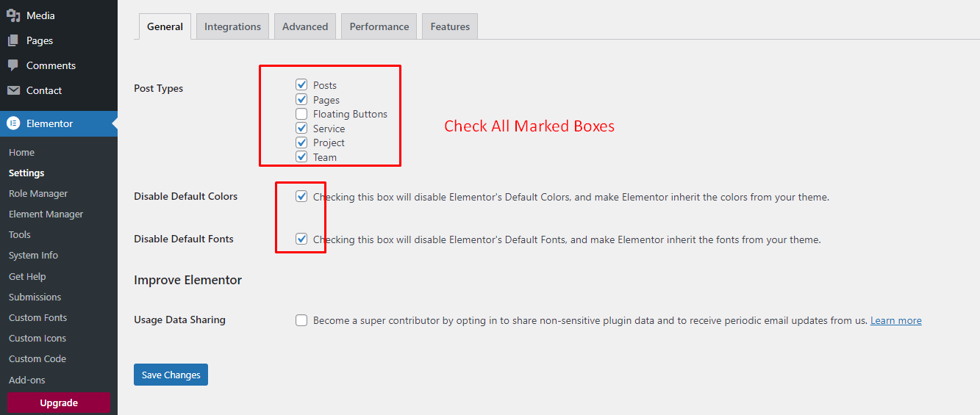Open the Learn more link
This screenshot has height=415, width=980.
point(895,320)
